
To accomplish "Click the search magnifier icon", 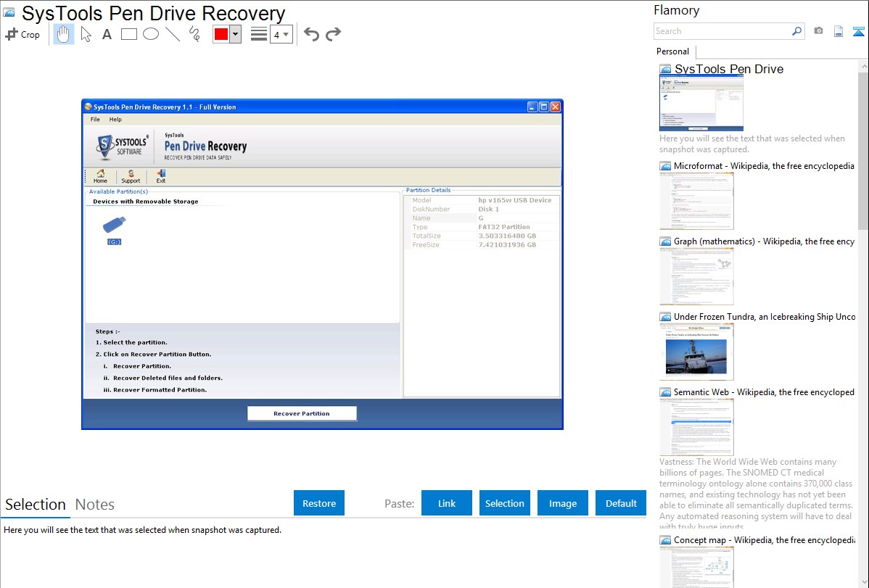I will pos(797,31).
